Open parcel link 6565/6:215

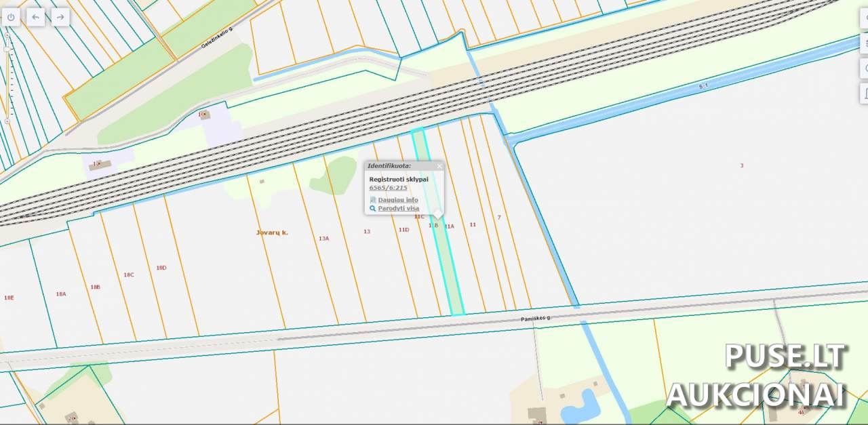[x=388, y=188]
